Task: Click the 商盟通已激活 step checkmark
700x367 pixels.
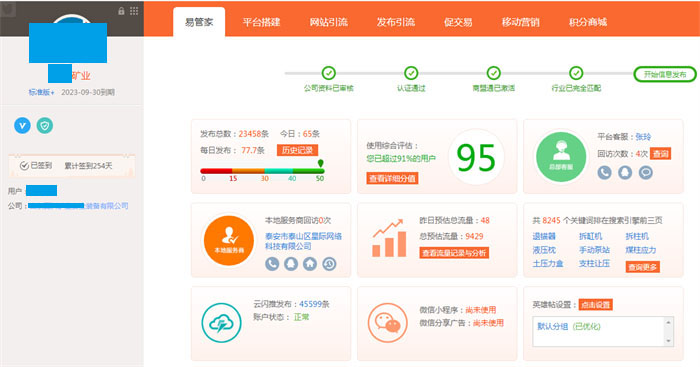Action: (493, 73)
